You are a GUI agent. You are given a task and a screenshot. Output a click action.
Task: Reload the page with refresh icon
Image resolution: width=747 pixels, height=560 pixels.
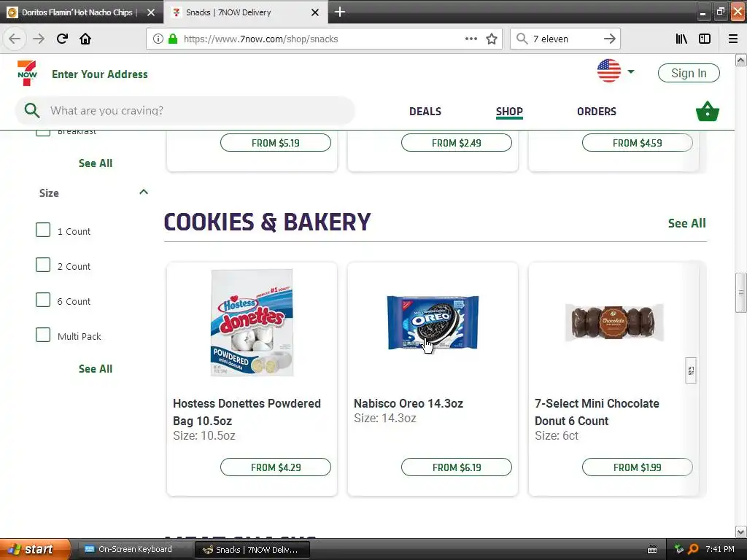62,39
